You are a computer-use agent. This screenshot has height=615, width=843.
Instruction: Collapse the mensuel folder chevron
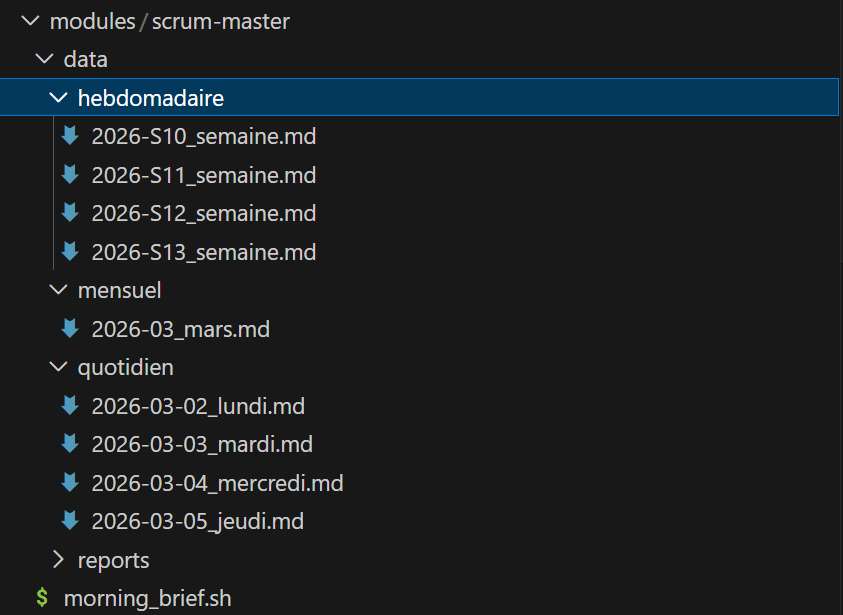point(58,290)
